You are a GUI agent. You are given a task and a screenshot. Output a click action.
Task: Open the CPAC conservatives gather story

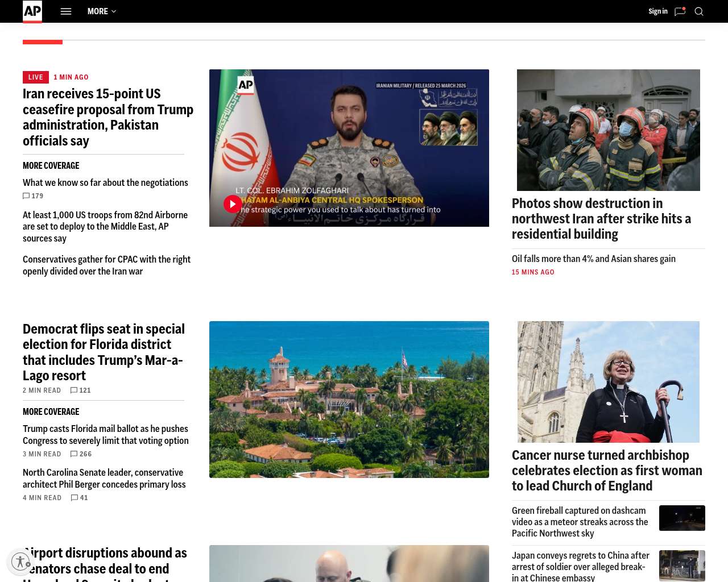[x=106, y=265]
